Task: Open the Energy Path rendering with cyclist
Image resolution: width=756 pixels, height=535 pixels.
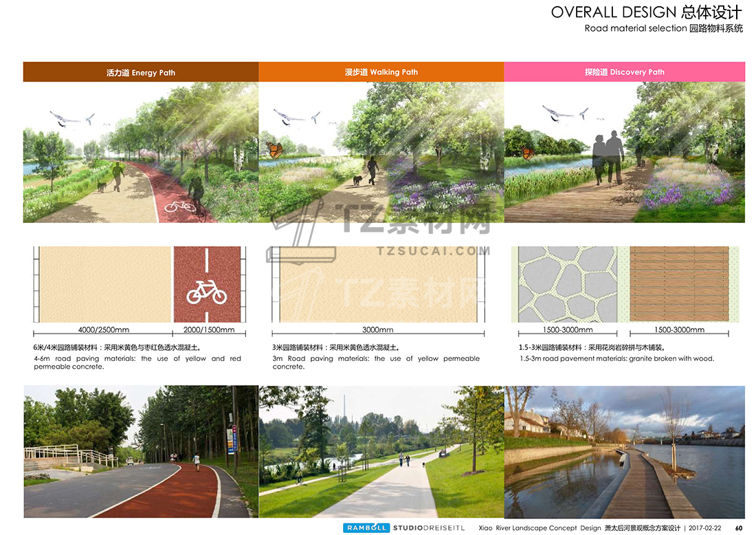Action: pos(141,152)
